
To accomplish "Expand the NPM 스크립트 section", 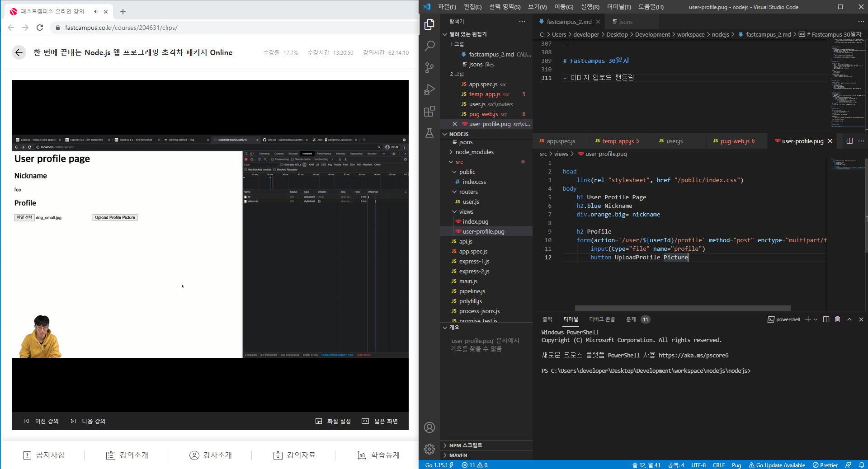I will [x=466, y=446].
